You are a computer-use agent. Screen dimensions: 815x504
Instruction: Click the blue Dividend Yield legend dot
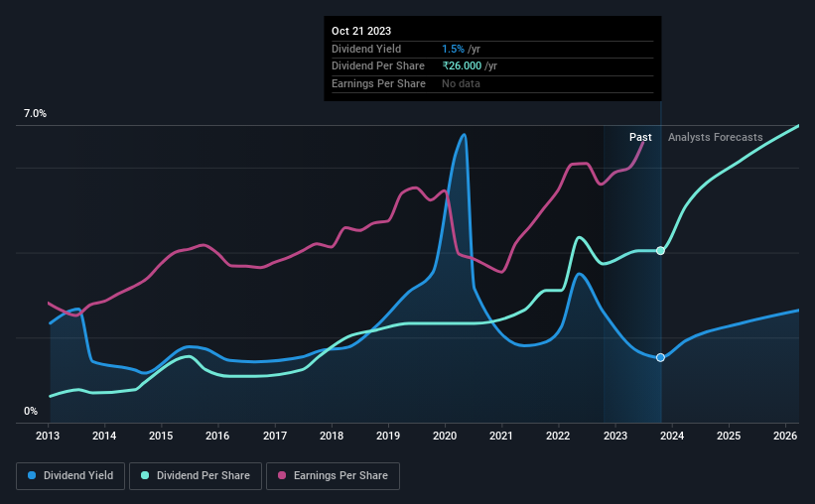(x=33, y=476)
